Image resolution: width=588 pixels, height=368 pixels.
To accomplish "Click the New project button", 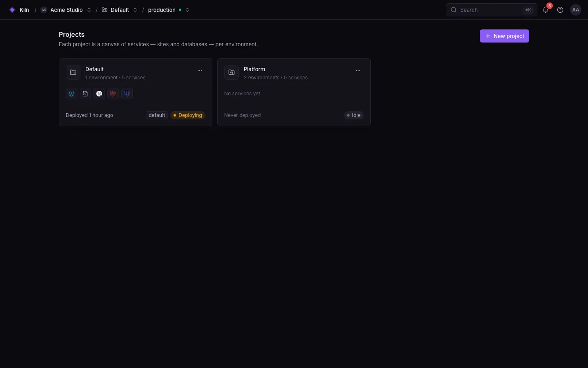I will pos(504,36).
